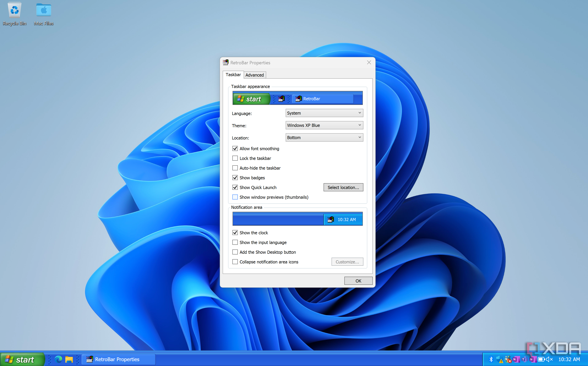Toggle Auto-hide the taskbar
Viewport: 588px width, 366px height.
(235, 168)
